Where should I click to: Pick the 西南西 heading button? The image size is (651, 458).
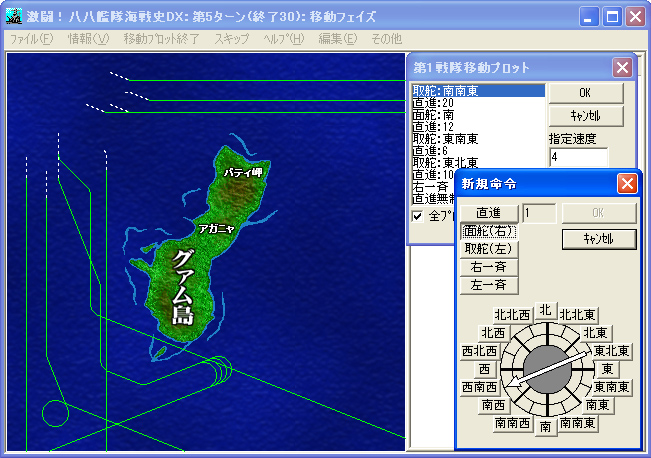(x=481, y=387)
